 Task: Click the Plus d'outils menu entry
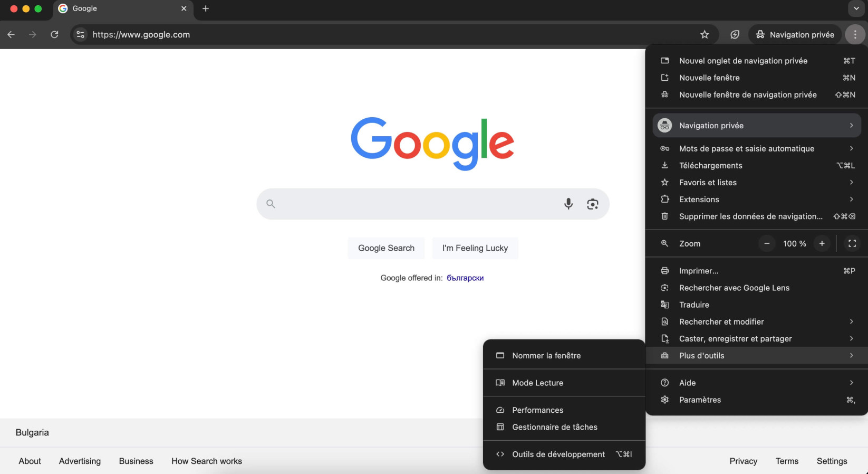pos(757,355)
